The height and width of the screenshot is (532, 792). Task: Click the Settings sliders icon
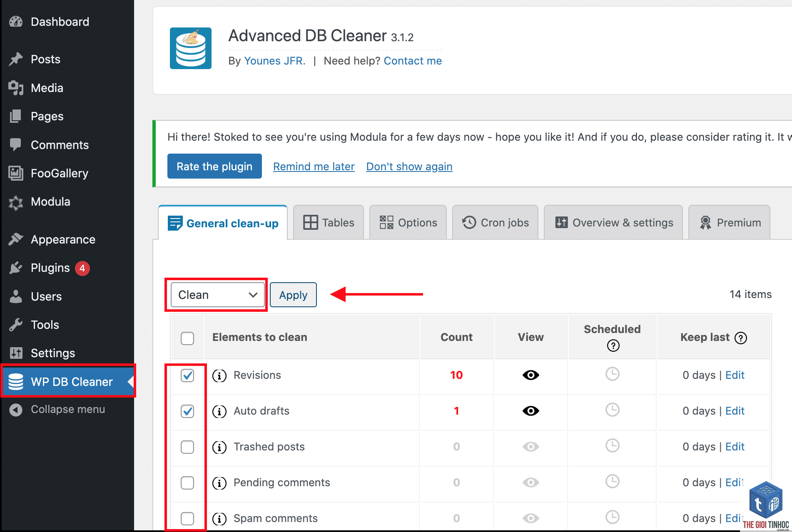tap(16, 353)
